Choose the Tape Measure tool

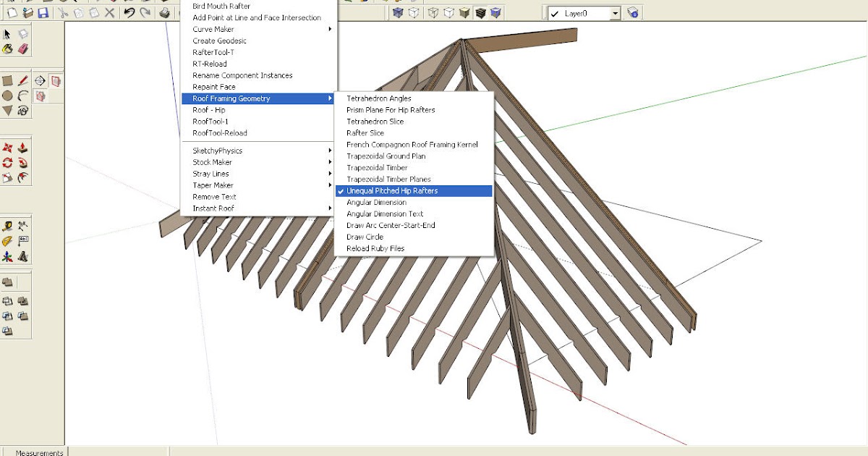(7, 226)
